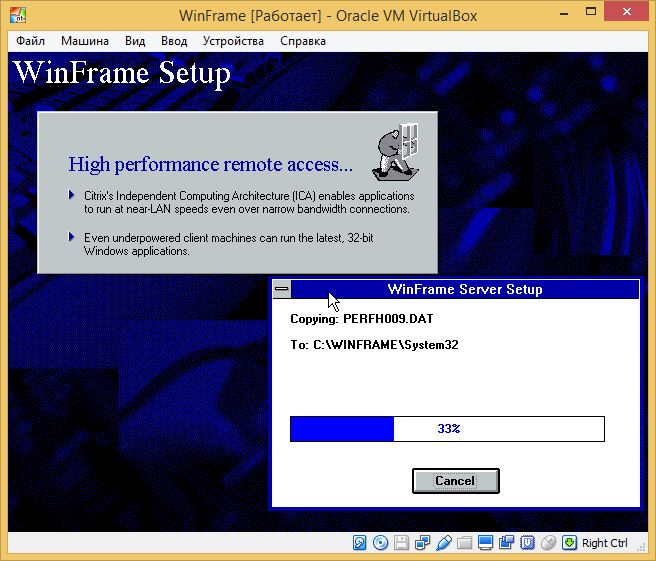Click the 'To: C:\WINFRAME\System32' text
Viewport: 656px width, 561px height.
pos(374,345)
